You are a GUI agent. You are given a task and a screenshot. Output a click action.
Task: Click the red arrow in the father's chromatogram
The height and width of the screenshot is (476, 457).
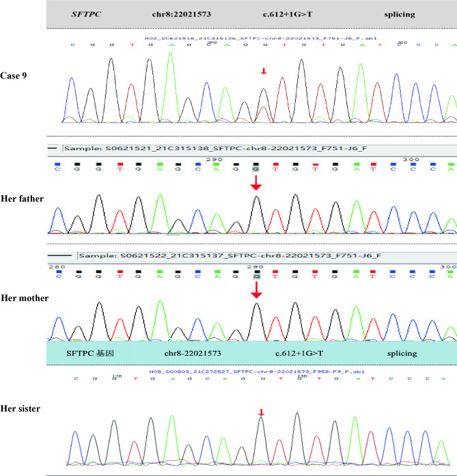point(255,182)
